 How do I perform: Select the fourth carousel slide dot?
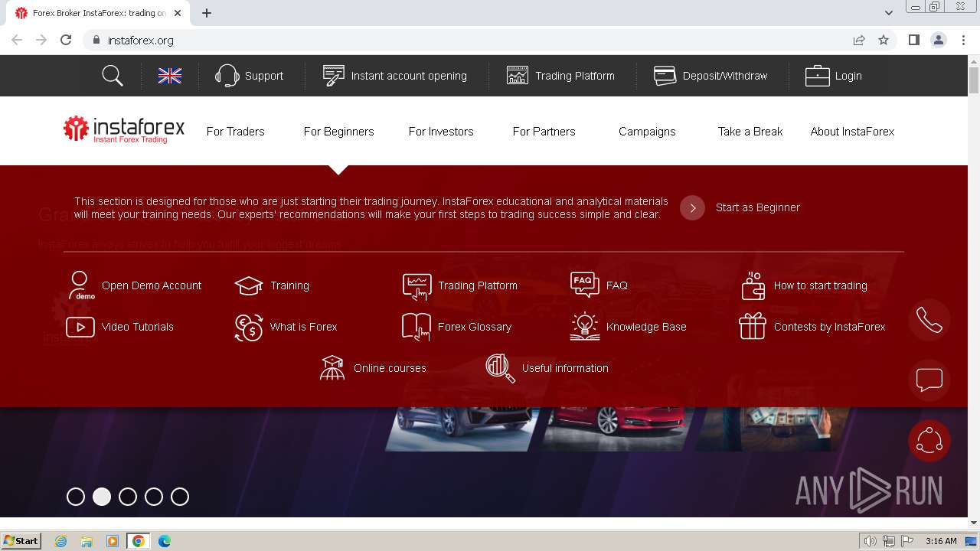154,497
